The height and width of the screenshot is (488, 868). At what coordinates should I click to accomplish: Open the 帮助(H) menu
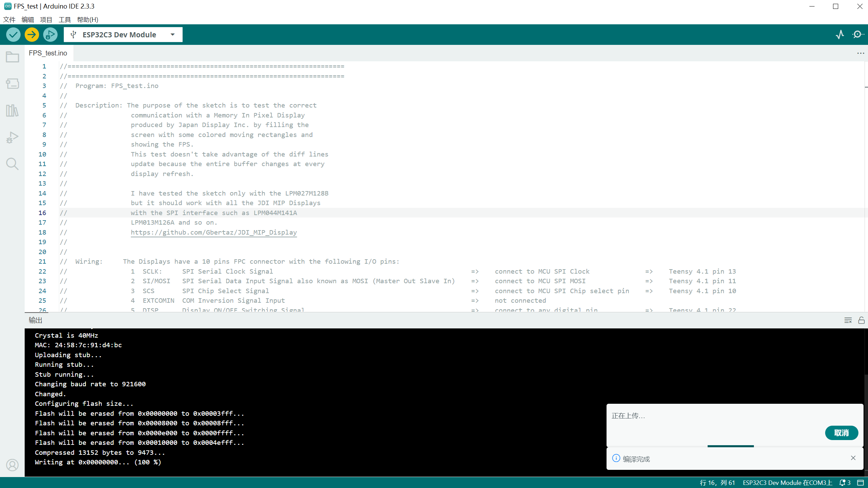pos(88,20)
